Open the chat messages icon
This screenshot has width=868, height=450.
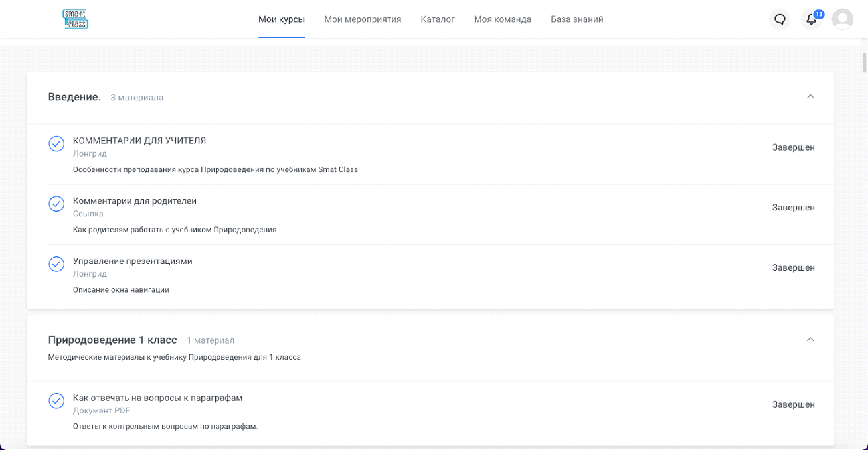click(780, 19)
